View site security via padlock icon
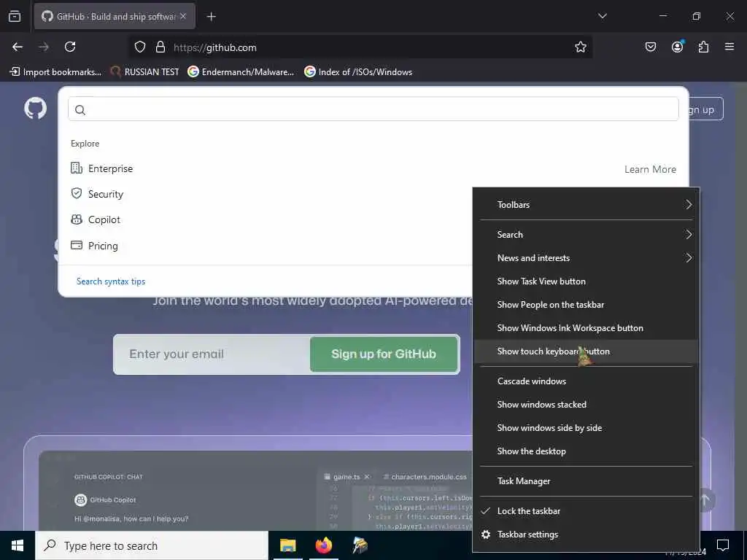This screenshot has height=560, width=747. click(x=160, y=47)
